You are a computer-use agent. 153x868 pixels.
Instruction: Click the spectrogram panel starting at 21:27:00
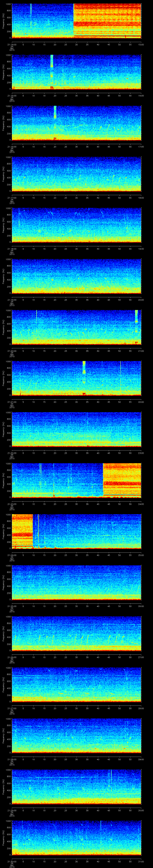point(76,685)
